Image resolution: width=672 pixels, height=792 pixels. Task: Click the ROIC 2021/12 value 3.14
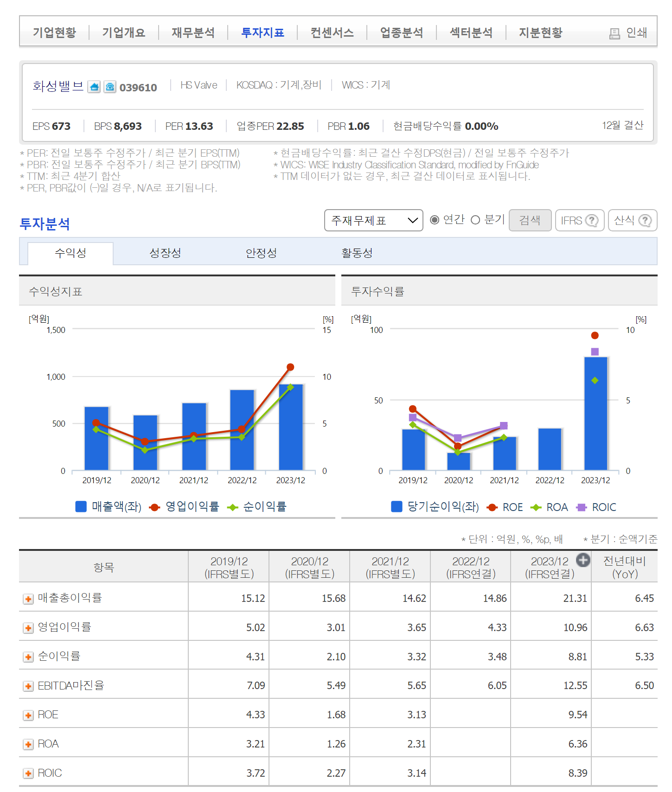click(416, 773)
